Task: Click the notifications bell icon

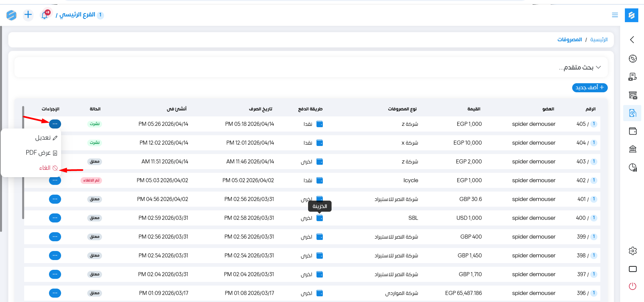Action: click(x=45, y=15)
